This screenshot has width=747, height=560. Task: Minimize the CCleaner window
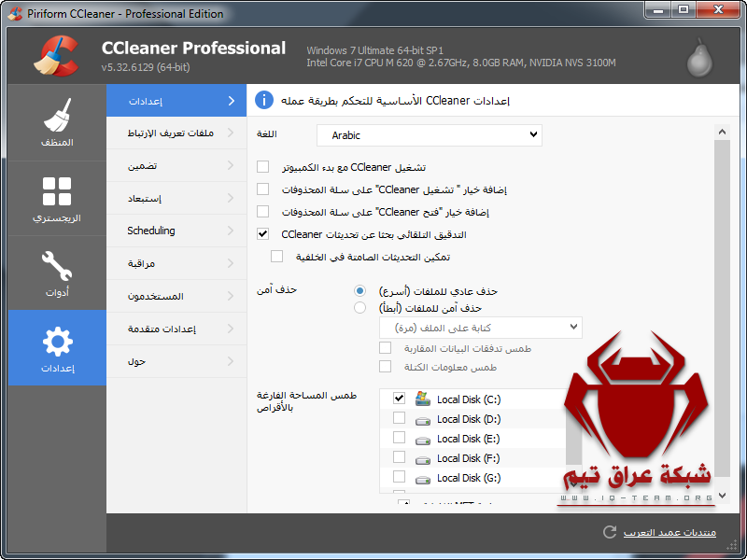point(658,9)
